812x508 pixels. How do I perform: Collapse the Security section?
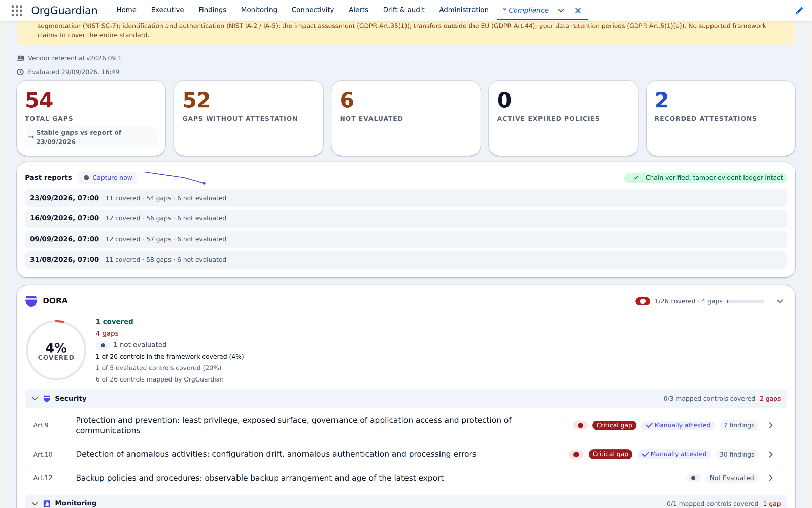click(x=35, y=399)
